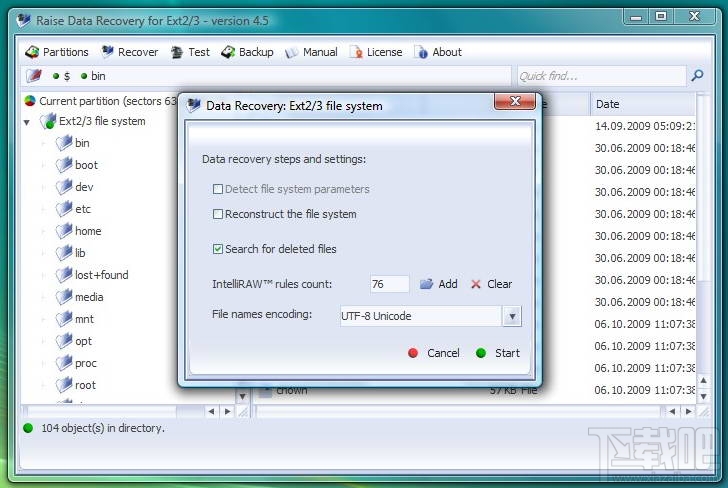Enable Reconstruct the file system checkbox
Screen dimensions: 728x488
tap(218, 214)
